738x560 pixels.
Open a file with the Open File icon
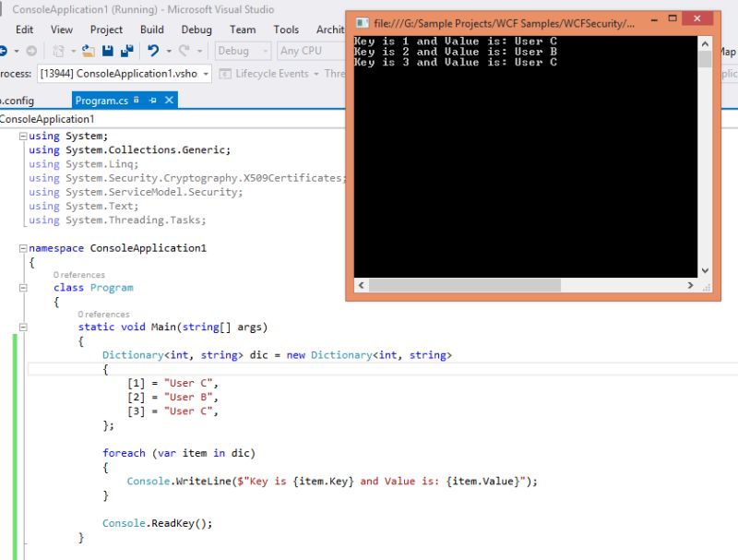coord(87,51)
